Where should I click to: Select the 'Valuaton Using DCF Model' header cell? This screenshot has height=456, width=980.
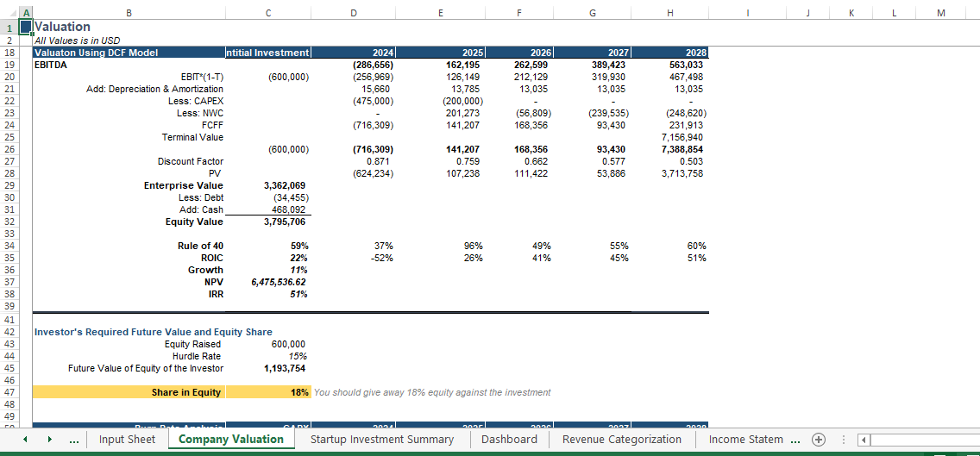tap(129, 53)
